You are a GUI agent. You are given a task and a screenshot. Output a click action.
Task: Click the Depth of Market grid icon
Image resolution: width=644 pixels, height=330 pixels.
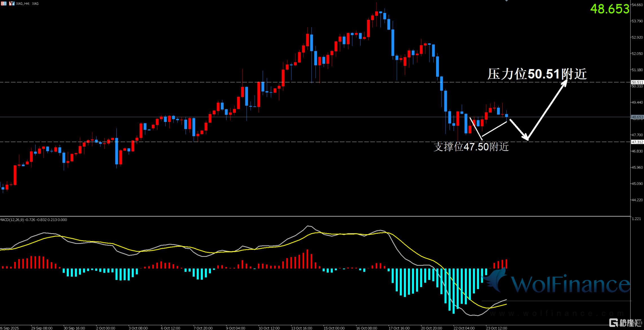click(x=4, y=4)
